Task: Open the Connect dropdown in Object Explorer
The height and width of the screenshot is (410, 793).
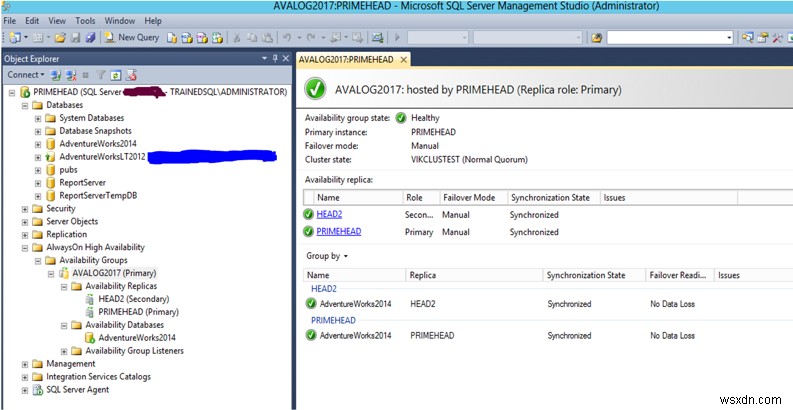Action: [26, 75]
